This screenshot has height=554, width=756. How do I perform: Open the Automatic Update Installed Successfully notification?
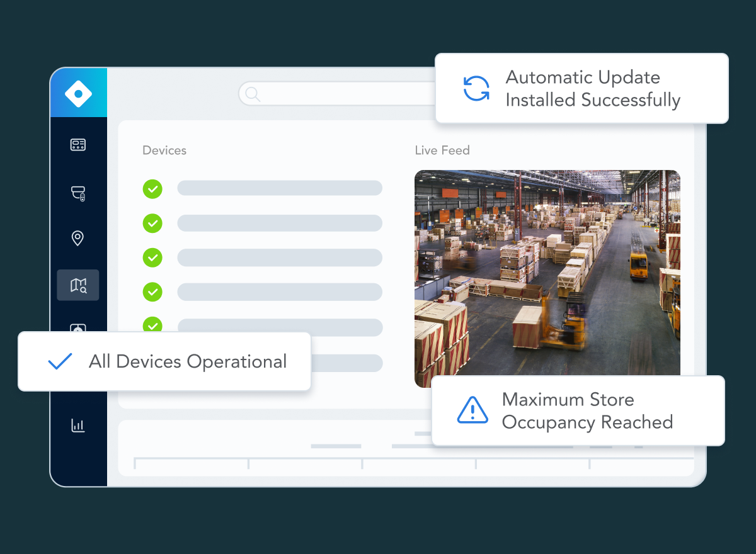592,89
